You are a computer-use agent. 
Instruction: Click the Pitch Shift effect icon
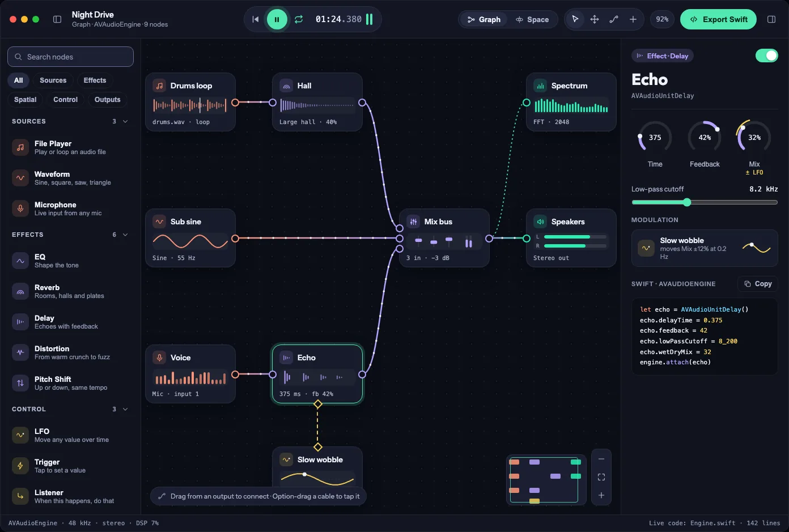coord(20,383)
